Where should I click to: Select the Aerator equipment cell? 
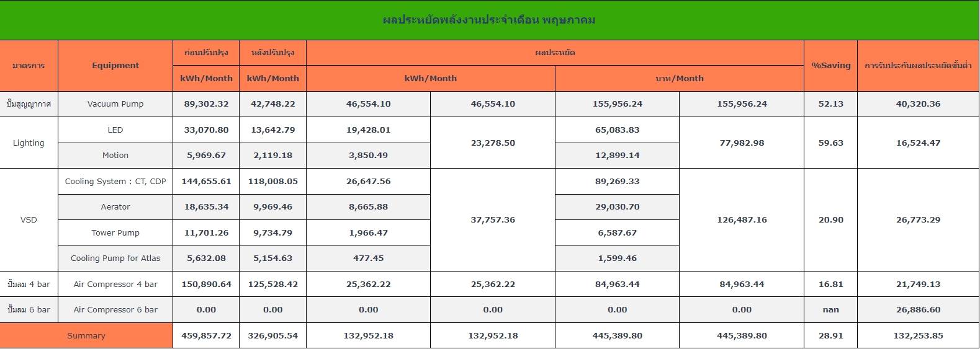115,207
